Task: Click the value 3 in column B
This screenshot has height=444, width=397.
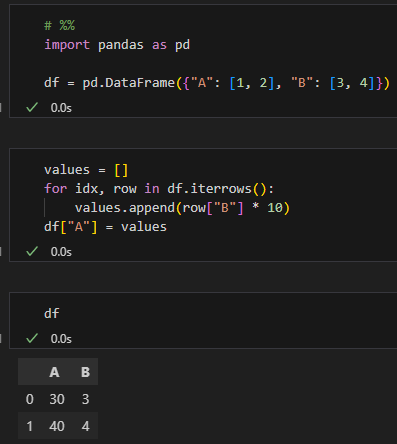Action: click(85, 399)
